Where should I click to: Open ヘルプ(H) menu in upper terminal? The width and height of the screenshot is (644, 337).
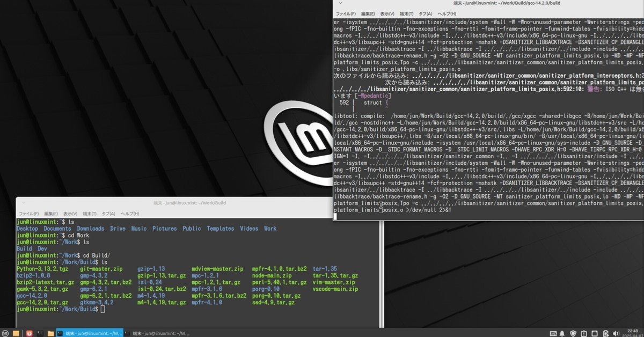tap(447, 13)
